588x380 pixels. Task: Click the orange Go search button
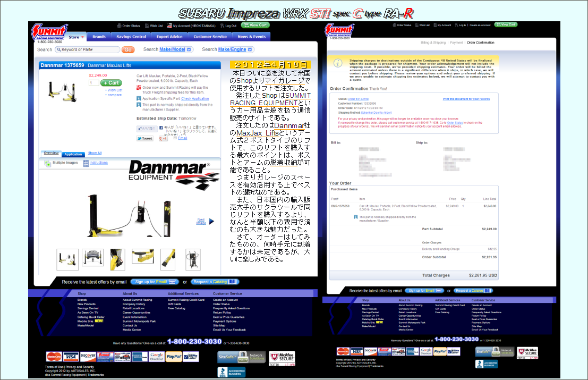[x=128, y=49]
